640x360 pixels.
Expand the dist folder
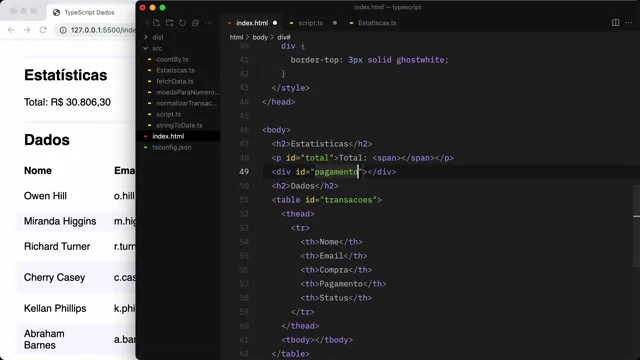[x=158, y=37]
